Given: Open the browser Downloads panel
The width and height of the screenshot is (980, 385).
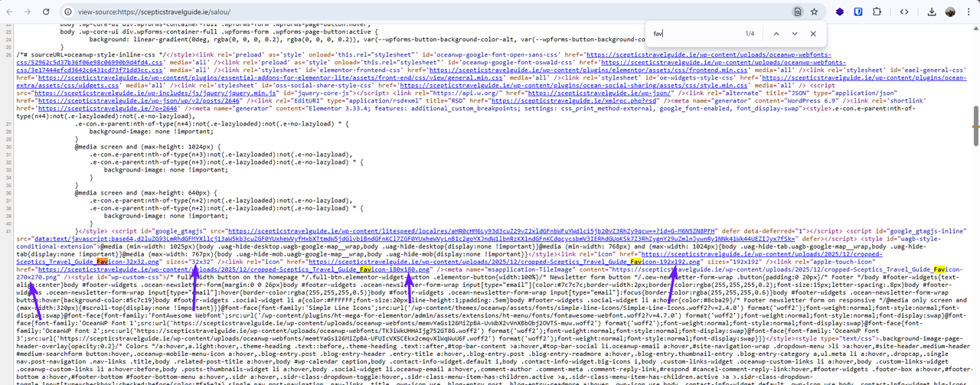Looking at the screenshot, I should click(932, 12).
